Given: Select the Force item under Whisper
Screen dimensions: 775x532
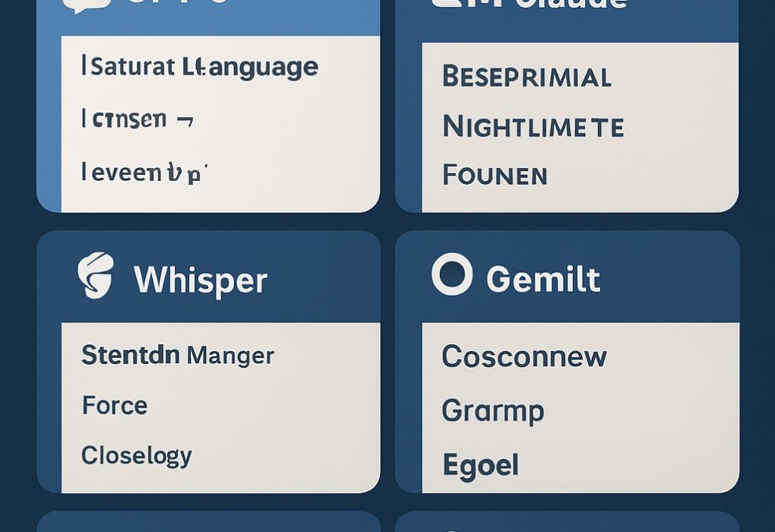Looking at the screenshot, I should click(x=115, y=405).
